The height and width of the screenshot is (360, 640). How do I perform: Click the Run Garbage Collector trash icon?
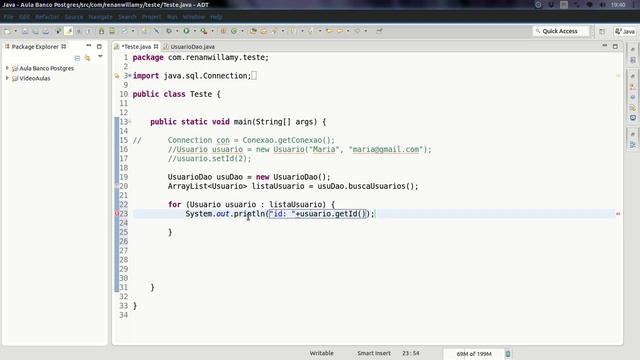coord(508,353)
